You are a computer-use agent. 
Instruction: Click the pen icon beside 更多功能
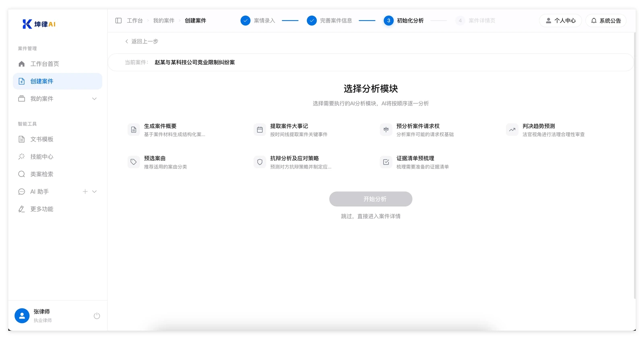(x=22, y=209)
